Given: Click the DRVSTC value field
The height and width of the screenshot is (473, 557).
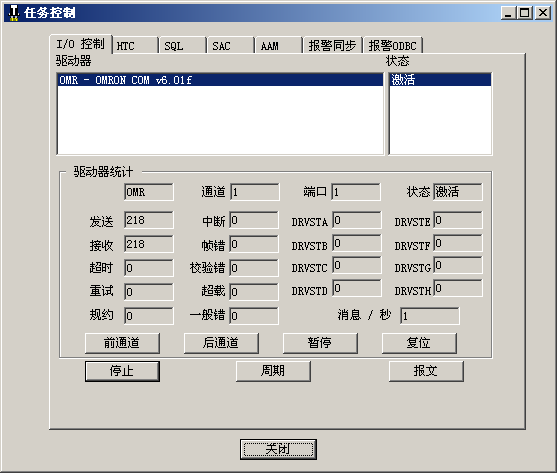Looking at the screenshot, I should (x=357, y=265).
